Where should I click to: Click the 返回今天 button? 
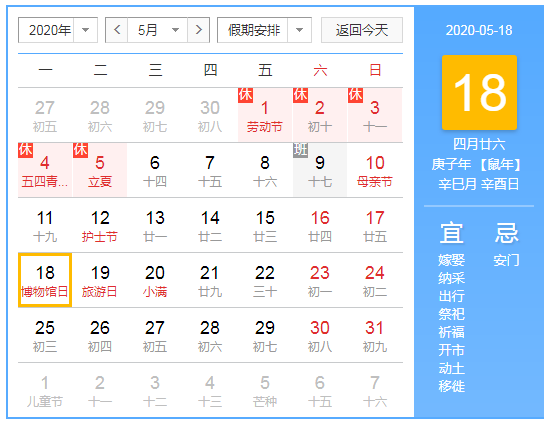pyautogui.click(x=362, y=30)
